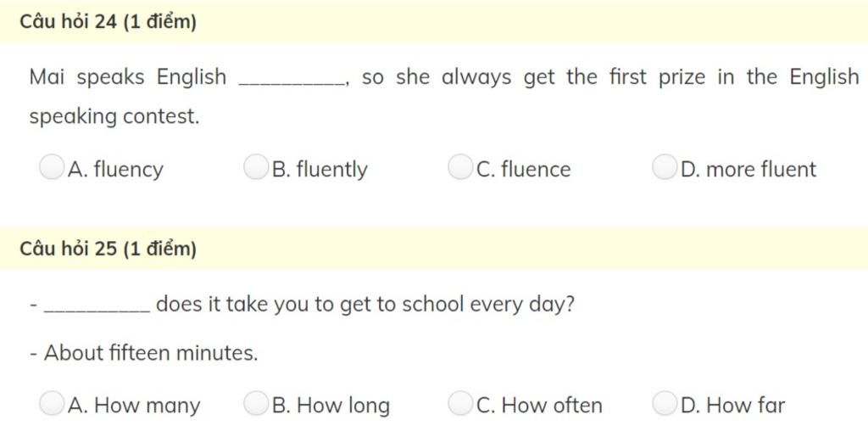This screenshot has height=437, width=868.
Task: Select radio button A. fluency
Action: tap(52, 168)
